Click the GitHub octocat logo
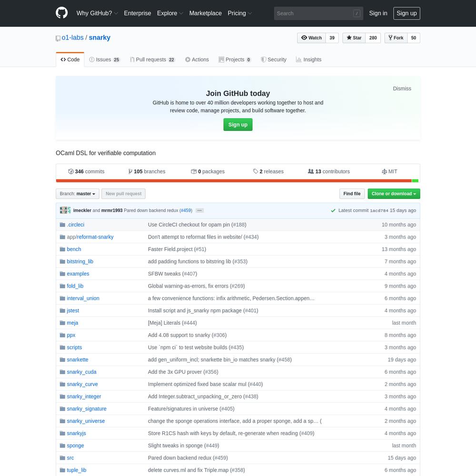The height and width of the screenshot is (476, 476). [61, 13]
